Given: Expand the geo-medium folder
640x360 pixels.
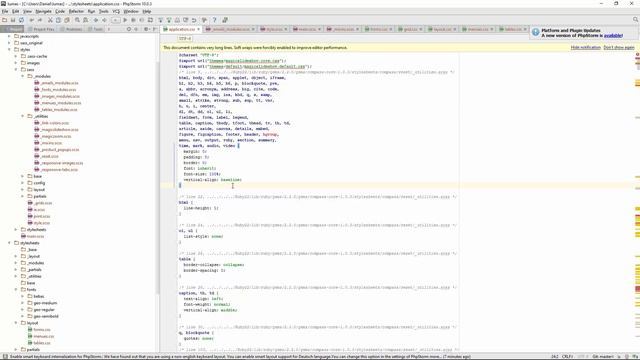Looking at the screenshot, I should pyautogui.click(x=23, y=303).
